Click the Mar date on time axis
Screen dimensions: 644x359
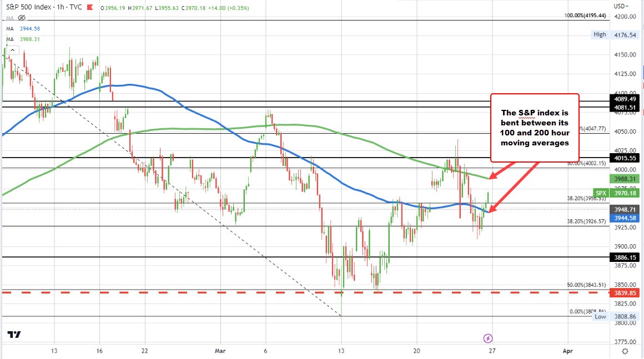pos(220,351)
